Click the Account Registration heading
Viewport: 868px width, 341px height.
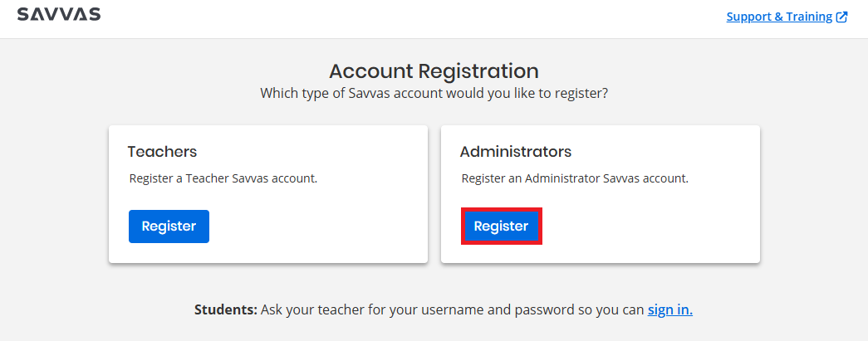434,71
